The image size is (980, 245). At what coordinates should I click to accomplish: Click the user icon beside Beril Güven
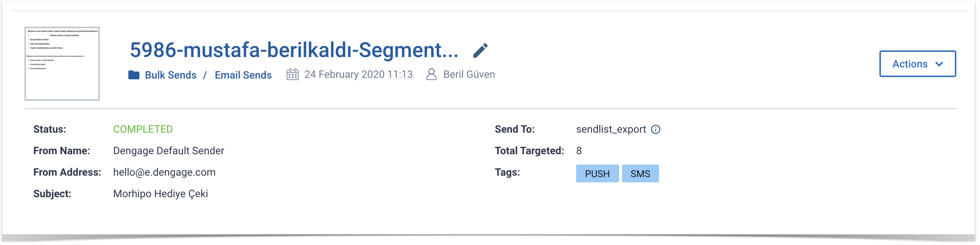click(432, 74)
